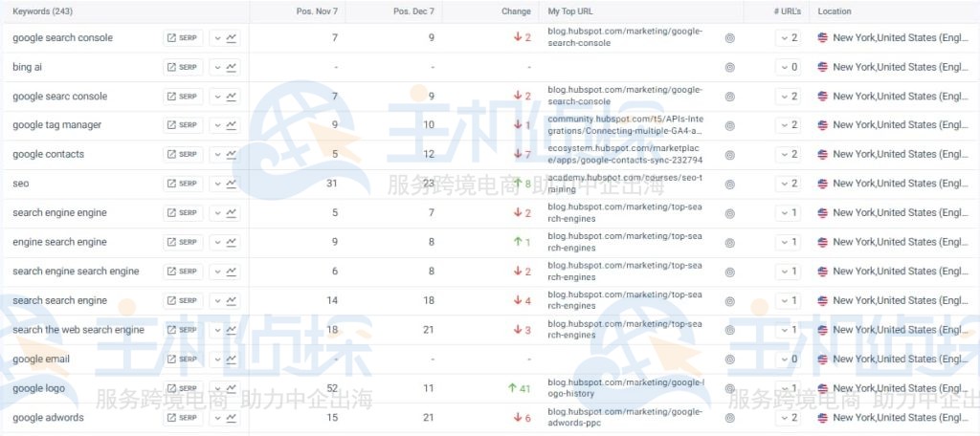Select the 'google logo' keyword
Screen dimensions: 980x436
[38, 388]
